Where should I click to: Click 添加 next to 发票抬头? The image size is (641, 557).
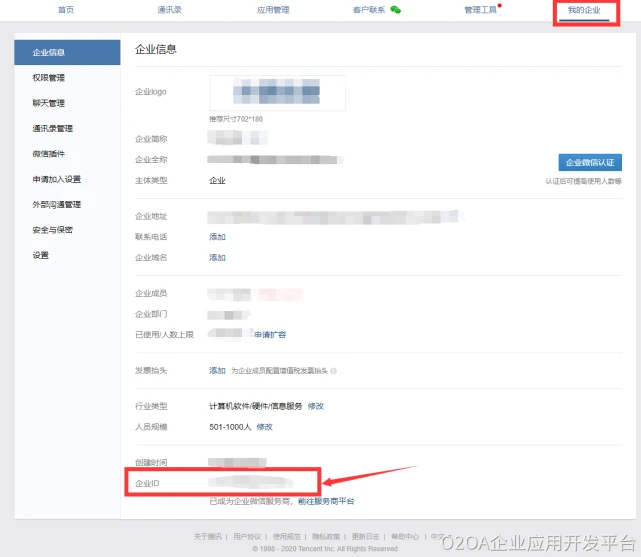coord(217,370)
